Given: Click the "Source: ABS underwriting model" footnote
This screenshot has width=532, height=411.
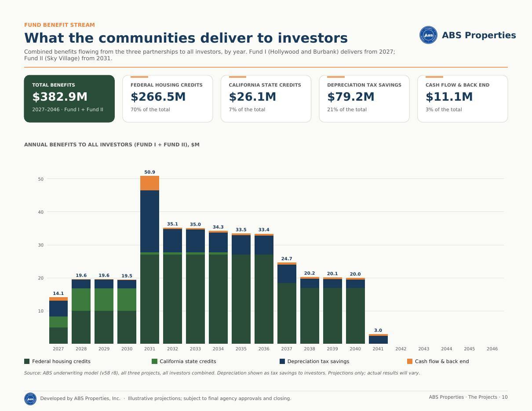Looking at the screenshot, I should pyautogui.click(x=222, y=373).
